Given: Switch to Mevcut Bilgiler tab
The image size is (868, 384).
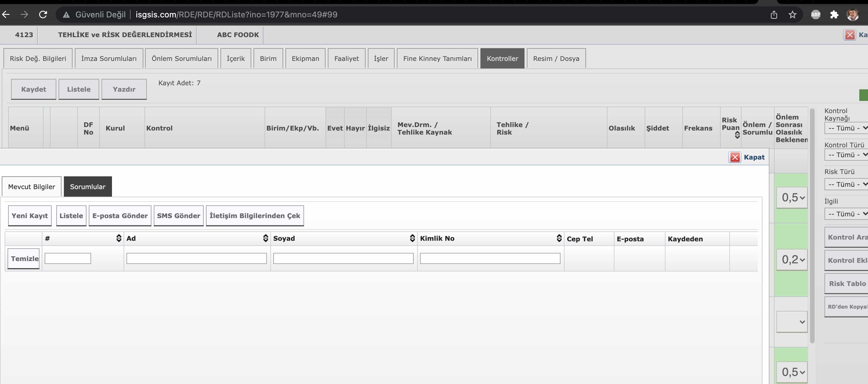Looking at the screenshot, I should click(x=31, y=186).
